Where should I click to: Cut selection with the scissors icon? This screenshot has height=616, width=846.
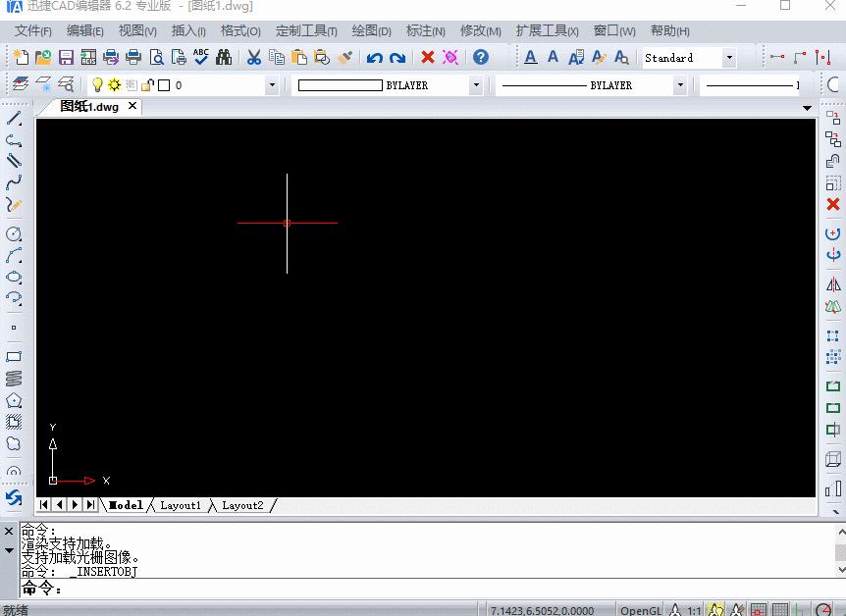click(x=253, y=57)
